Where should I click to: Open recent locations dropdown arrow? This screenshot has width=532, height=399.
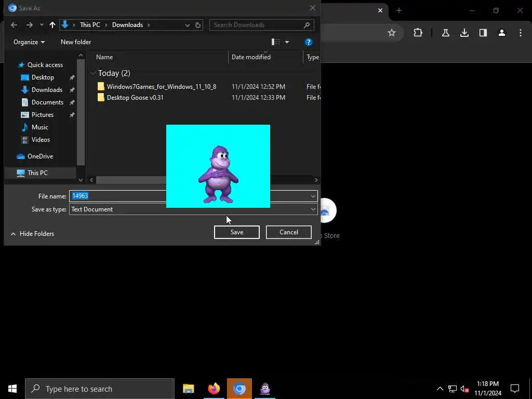[42, 25]
